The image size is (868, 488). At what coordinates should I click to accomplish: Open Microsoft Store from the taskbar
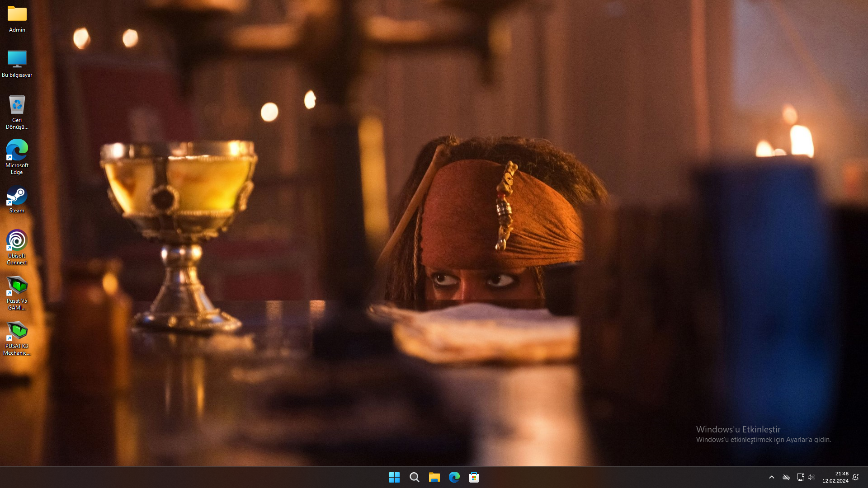474,477
